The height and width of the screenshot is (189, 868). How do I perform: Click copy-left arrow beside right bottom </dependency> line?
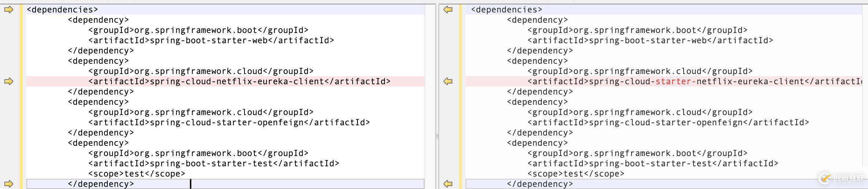click(448, 184)
